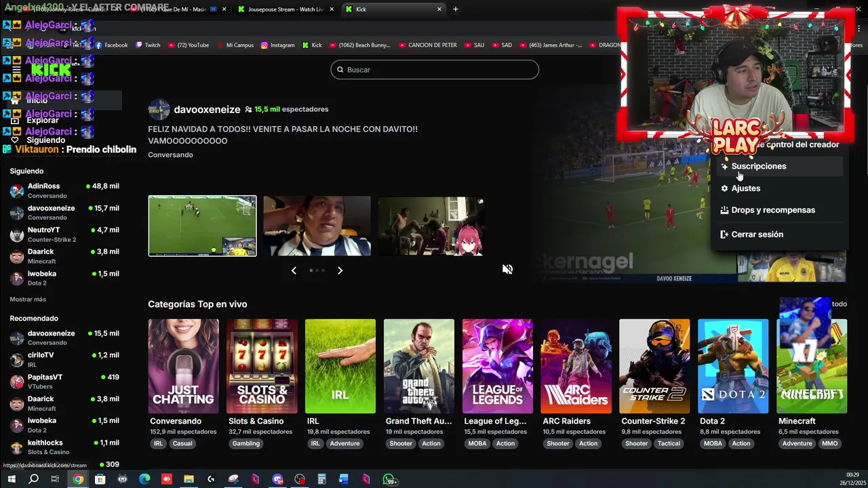This screenshot has height=488, width=868.
Task: Click the Gambling tag under Slots & Casino
Action: tap(246, 443)
